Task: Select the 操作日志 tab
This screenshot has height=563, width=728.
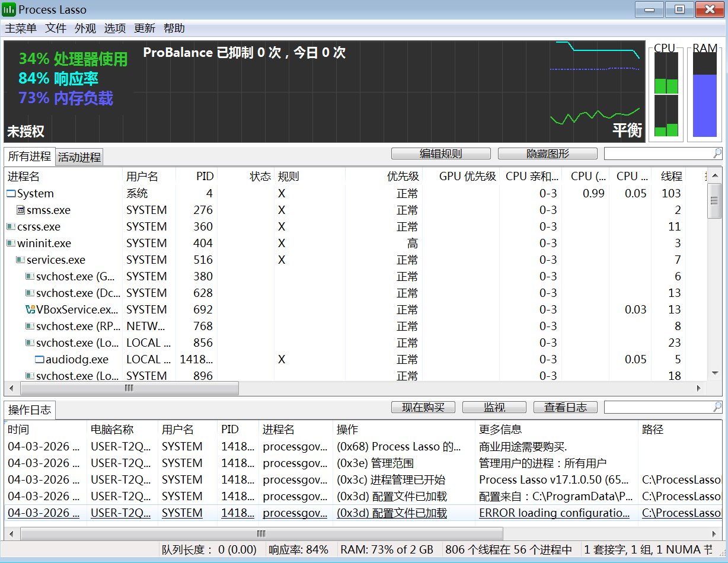Action: (28, 410)
